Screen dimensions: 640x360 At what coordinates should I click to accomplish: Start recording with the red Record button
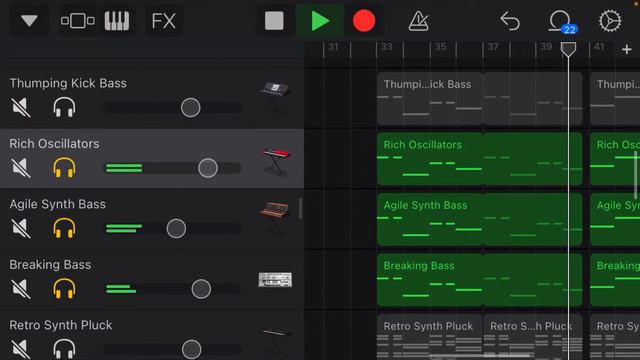point(364,20)
